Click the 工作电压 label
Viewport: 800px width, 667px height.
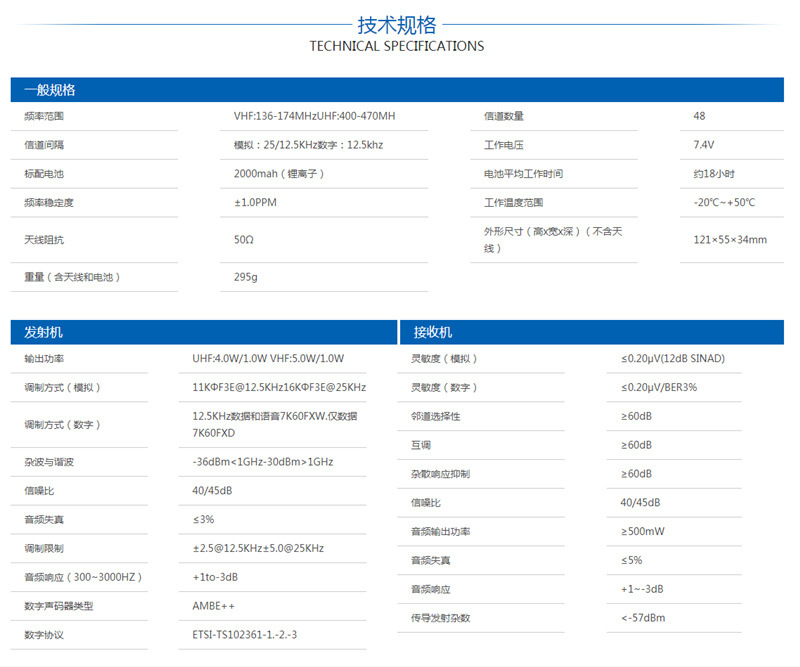(x=504, y=145)
